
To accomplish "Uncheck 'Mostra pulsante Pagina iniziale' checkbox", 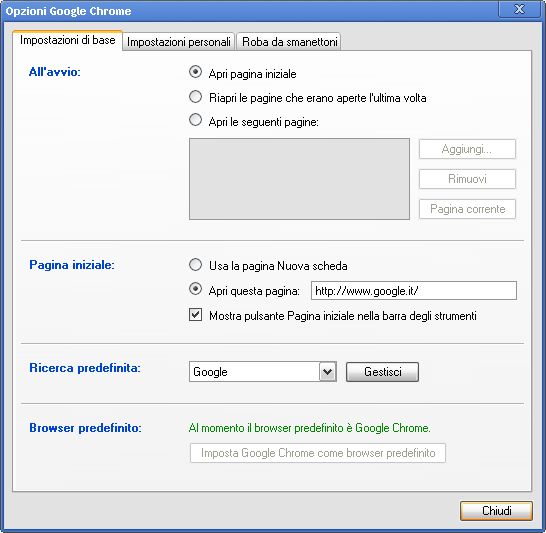I will pyautogui.click(x=195, y=315).
